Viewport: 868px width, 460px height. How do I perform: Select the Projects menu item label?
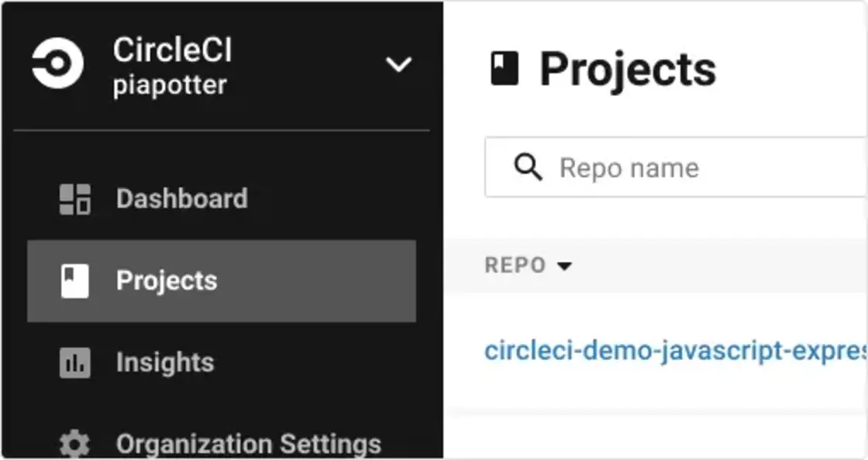click(167, 280)
